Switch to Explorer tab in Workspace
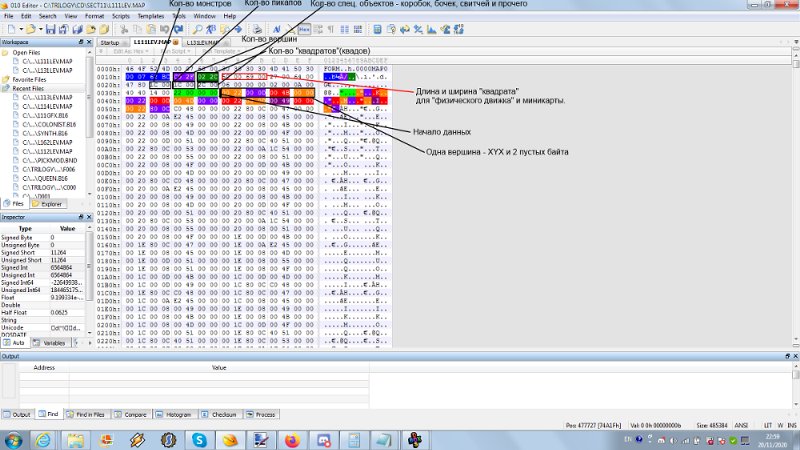 pyautogui.click(x=47, y=204)
